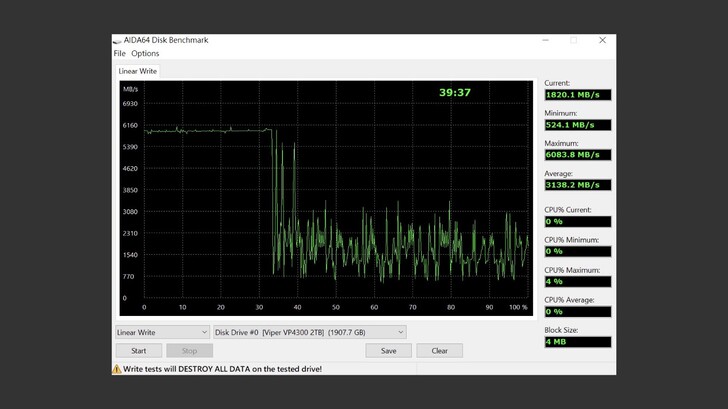Open the Disk Drive #0 Viper VP4300 dropdown
This screenshot has height=409, width=728.
[x=309, y=333]
